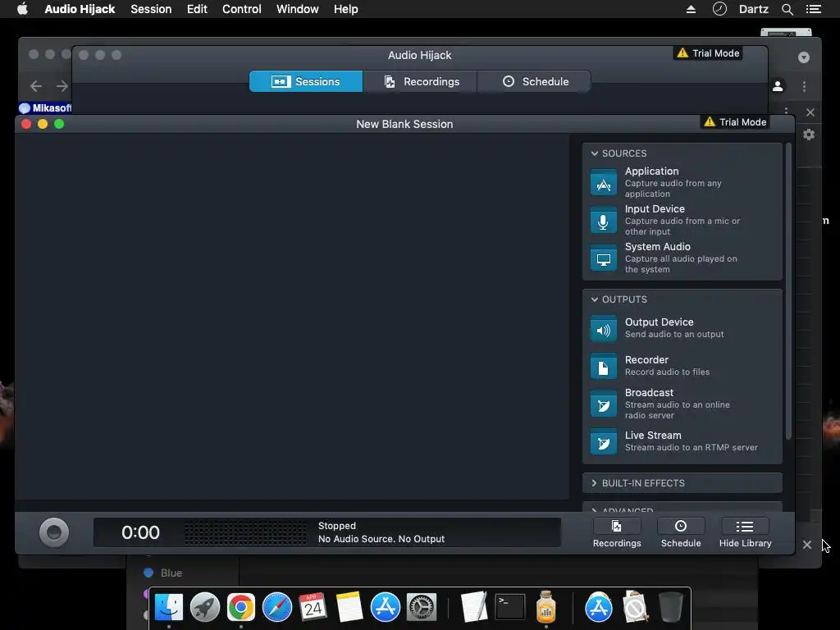Screen dimensions: 840x630
Task: Click the audio level meter
Action: click(246, 533)
